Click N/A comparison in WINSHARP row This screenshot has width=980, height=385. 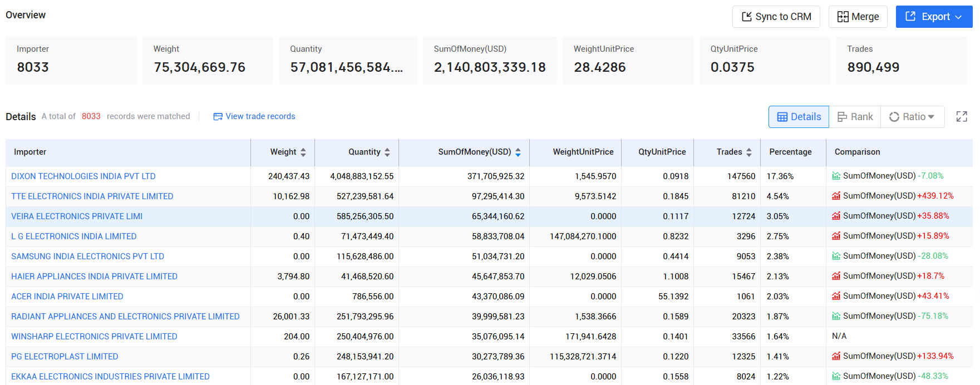tap(839, 336)
